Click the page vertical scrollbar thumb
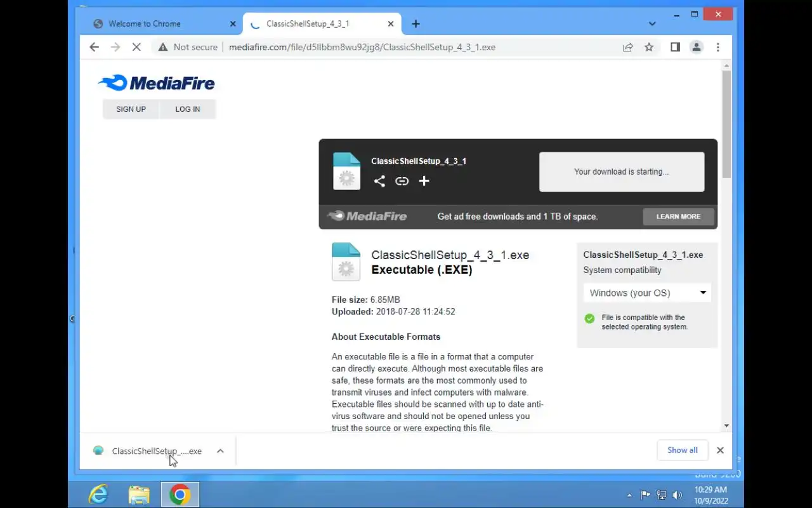Image resolution: width=812 pixels, height=508 pixels. coord(726,124)
